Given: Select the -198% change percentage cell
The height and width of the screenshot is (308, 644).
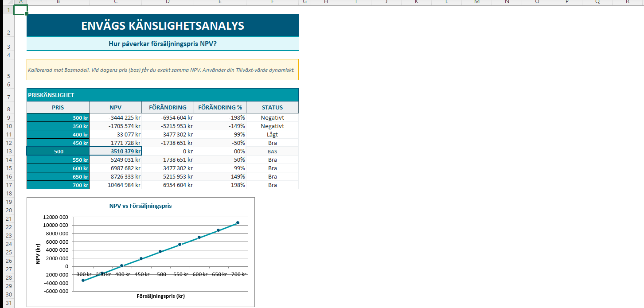Looking at the screenshot, I should 220,118.
